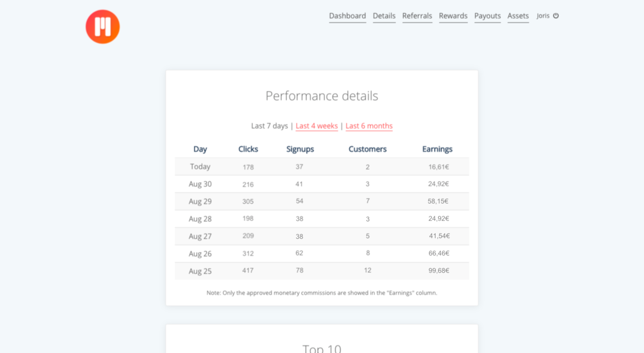Open the Dashboard page

tap(347, 16)
